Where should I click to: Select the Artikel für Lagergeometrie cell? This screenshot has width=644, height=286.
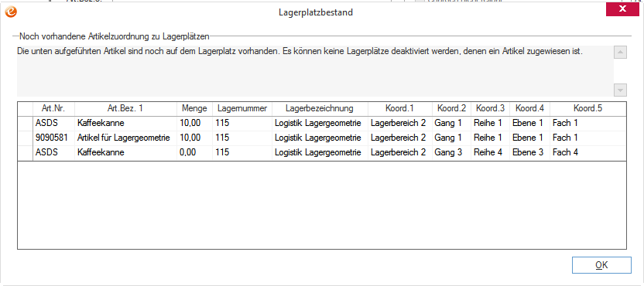click(x=125, y=138)
